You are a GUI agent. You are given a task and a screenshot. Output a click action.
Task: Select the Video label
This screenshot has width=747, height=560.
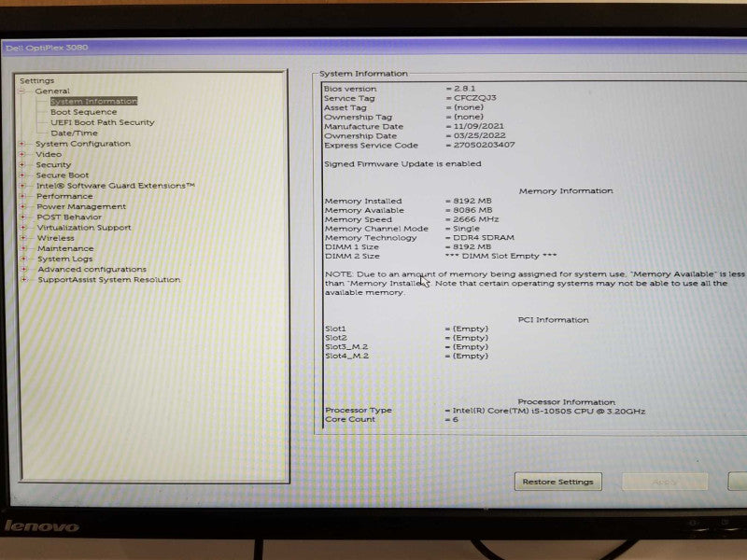click(49, 154)
